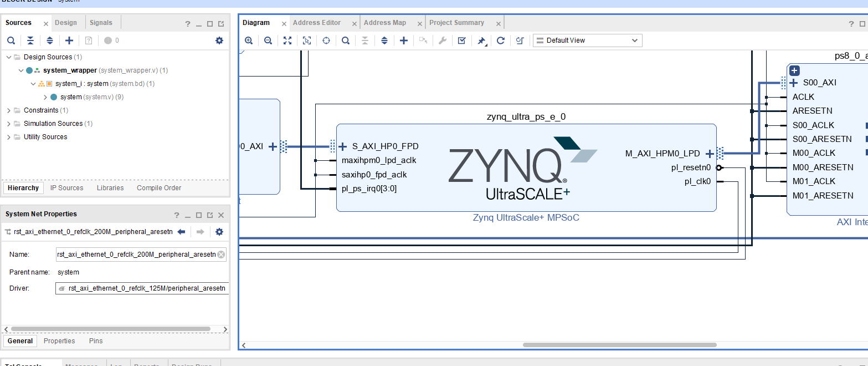Clear the net Name field
This screenshot has height=366, width=868.
pos(221,255)
